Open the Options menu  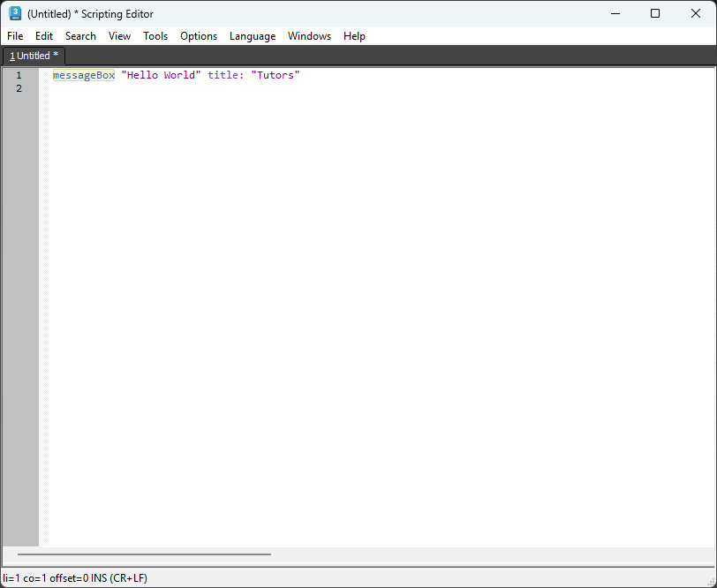199,36
